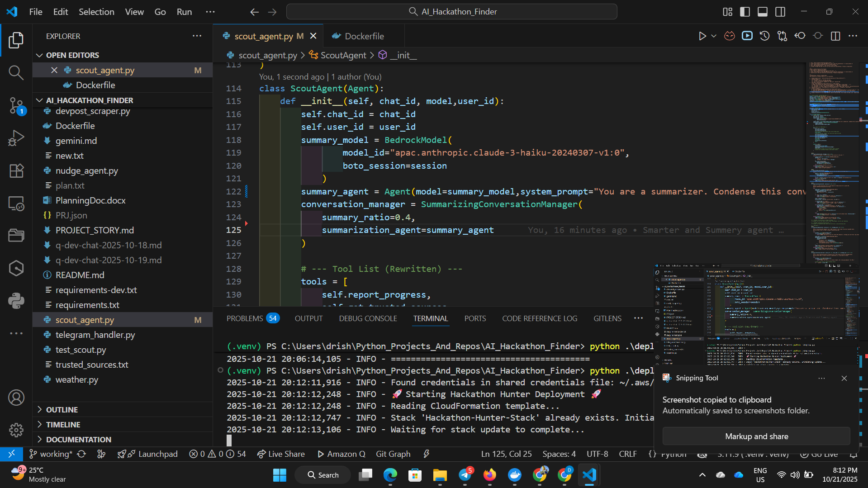Open the Run and Debug view
Viewport: 868px width, 488px height.
(x=16, y=137)
